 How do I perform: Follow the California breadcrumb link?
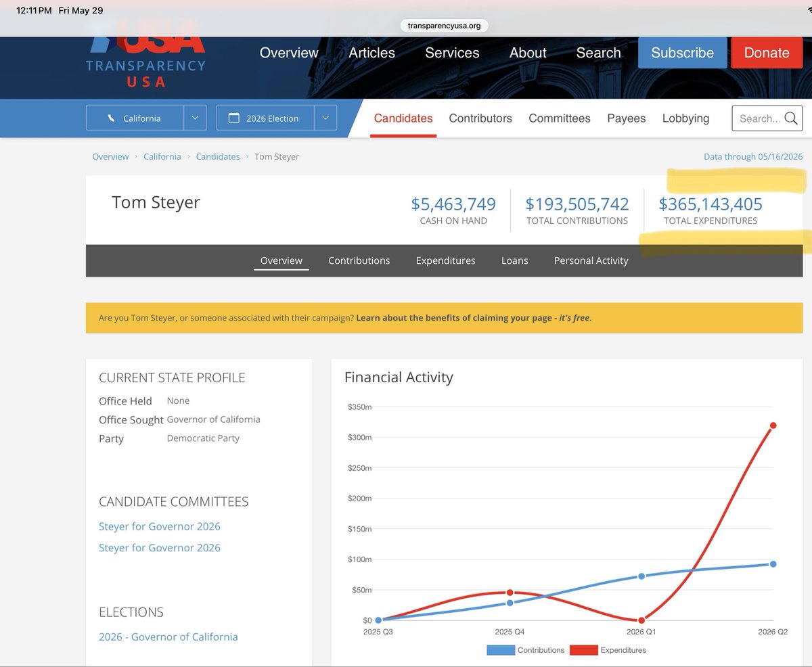162,156
